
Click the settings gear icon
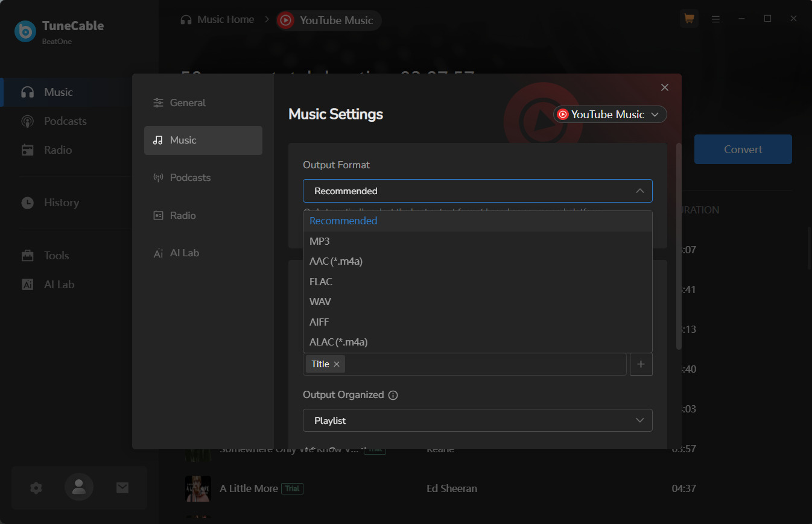click(x=36, y=488)
